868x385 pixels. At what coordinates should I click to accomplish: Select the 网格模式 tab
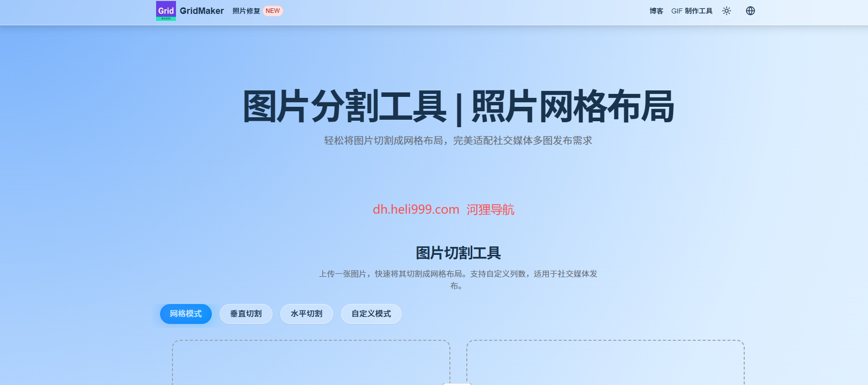click(186, 314)
